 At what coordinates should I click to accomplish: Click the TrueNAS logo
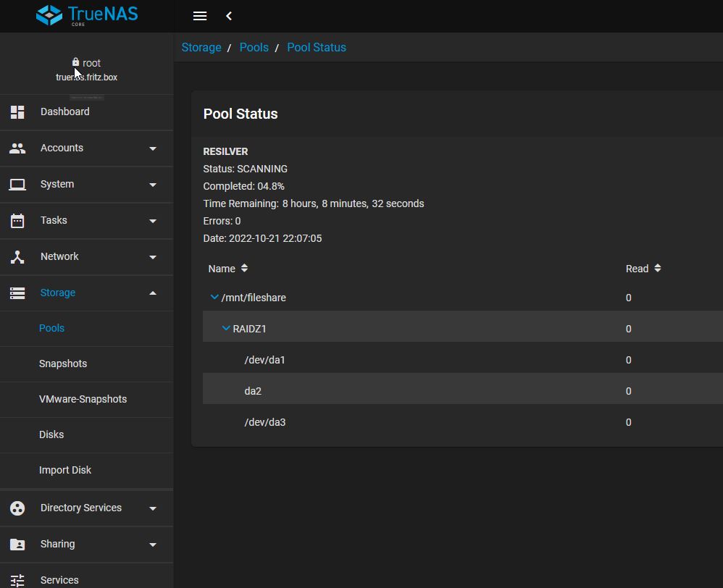pyautogui.click(x=86, y=15)
